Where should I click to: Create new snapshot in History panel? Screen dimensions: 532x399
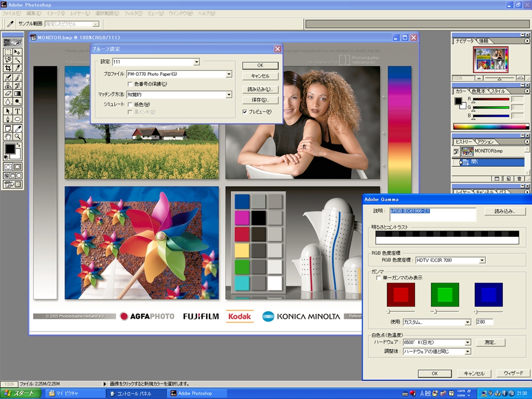pyautogui.click(x=508, y=179)
